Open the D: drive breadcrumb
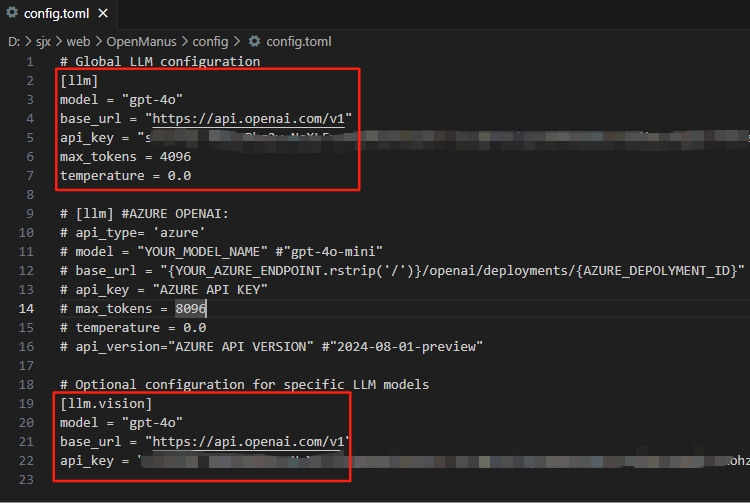The width and height of the screenshot is (750, 503). (x=14, y=42)
